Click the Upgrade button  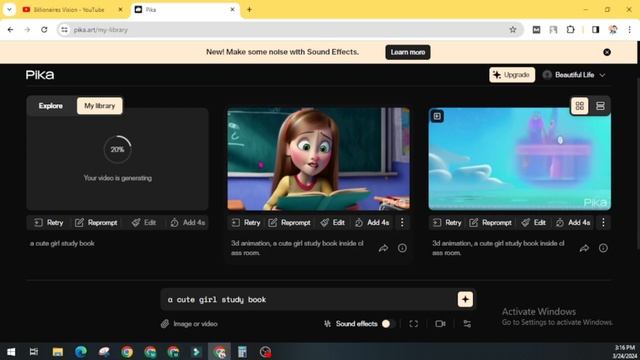pos(512,75)
